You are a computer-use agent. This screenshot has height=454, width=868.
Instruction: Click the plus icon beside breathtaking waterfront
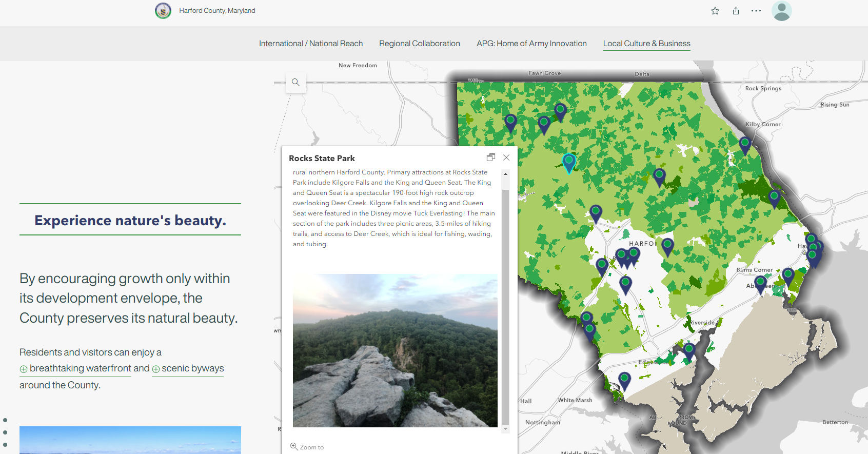tap(24, 369)
